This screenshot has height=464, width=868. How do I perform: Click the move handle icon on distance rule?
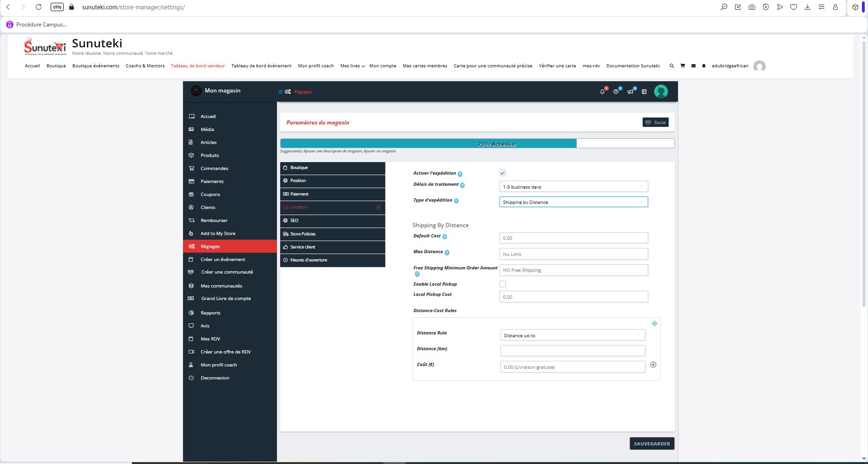click(x=654, y=324)
